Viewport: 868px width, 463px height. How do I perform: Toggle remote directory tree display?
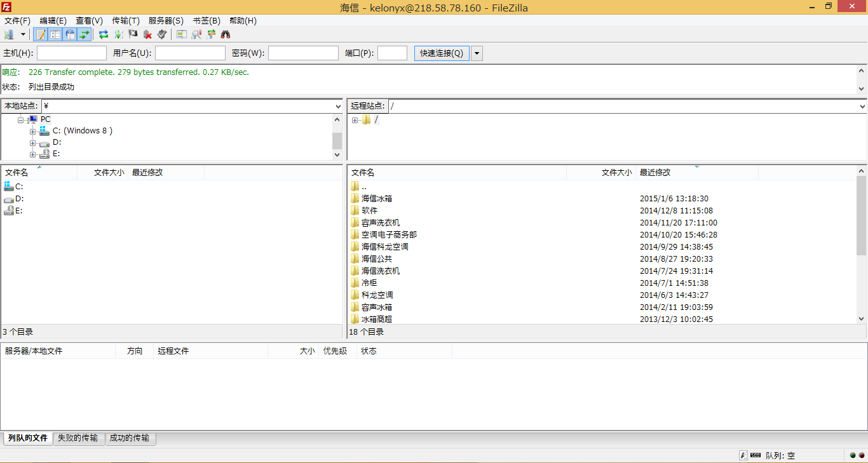[x=70, y=34]
